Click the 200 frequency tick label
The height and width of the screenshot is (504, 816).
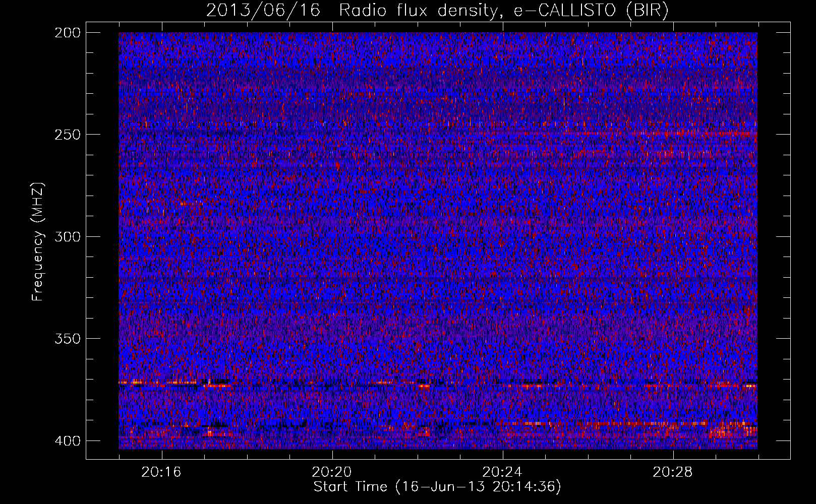coord(67,33)
